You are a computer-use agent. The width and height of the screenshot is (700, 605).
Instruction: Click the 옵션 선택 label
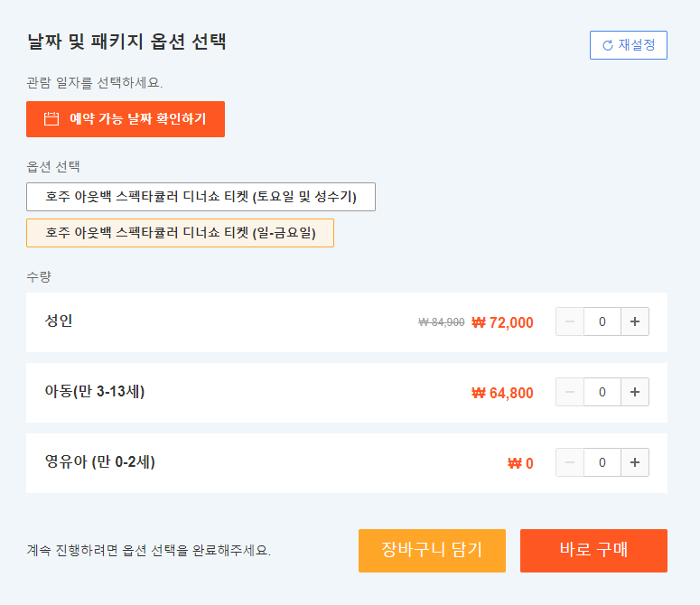click(x=53, y=166)
